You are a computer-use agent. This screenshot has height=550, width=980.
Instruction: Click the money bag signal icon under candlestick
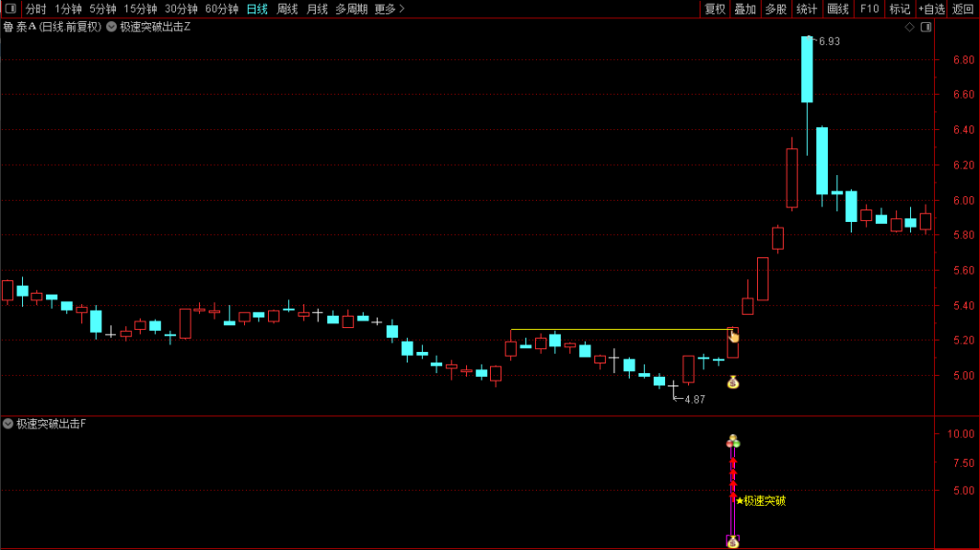[x=733, y=383]
